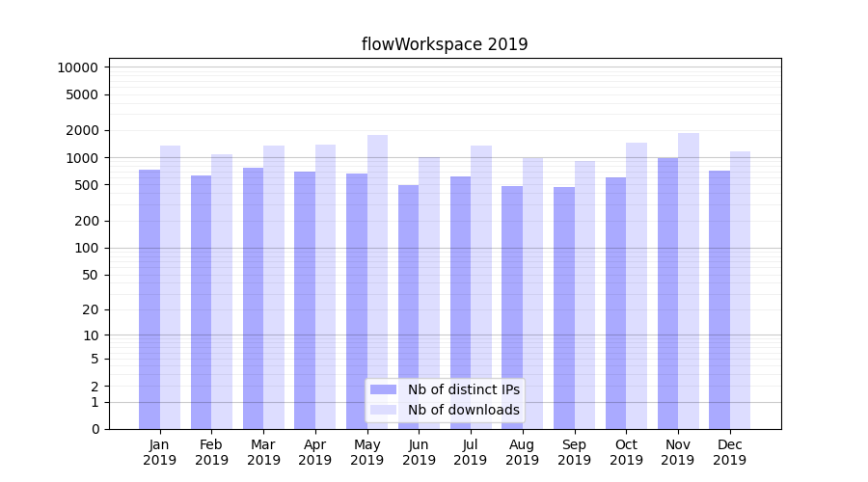Screen dimensions: 868x482
Task: Click the 10000 y-axis tick label
Action: (x=77, y=67)
